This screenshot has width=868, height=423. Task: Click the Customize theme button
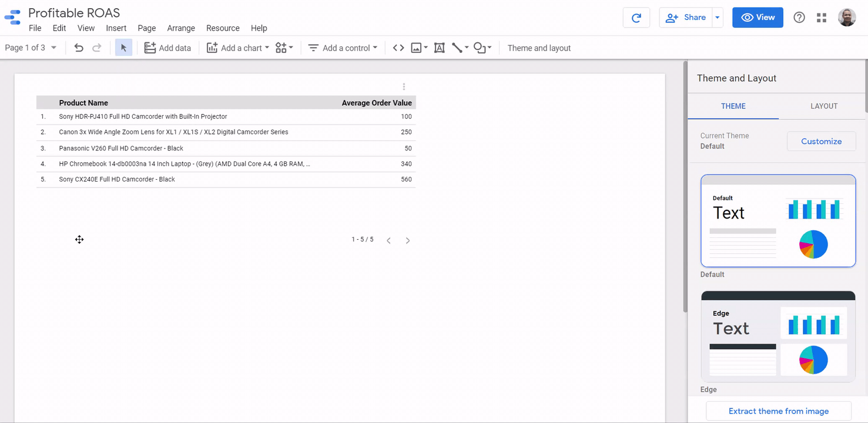pyautogui.click(x=821, y=141)
